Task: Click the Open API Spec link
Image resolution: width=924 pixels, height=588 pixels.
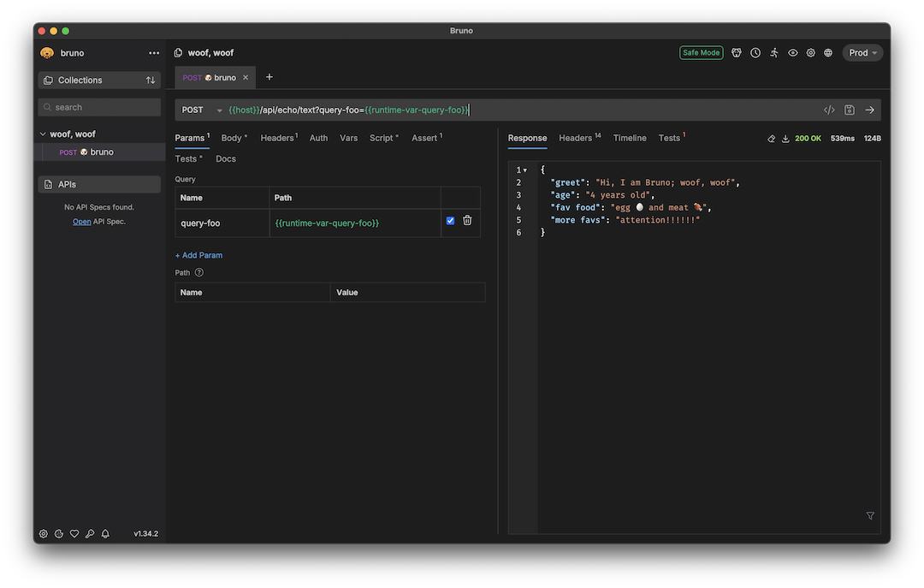Action: tap(81, 222)
